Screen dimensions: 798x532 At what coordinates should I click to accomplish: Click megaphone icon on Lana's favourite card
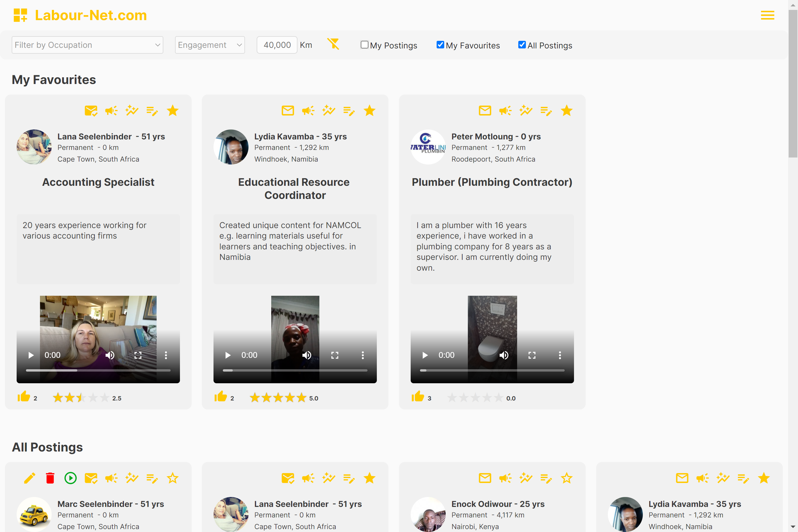[x=111, y=111]
